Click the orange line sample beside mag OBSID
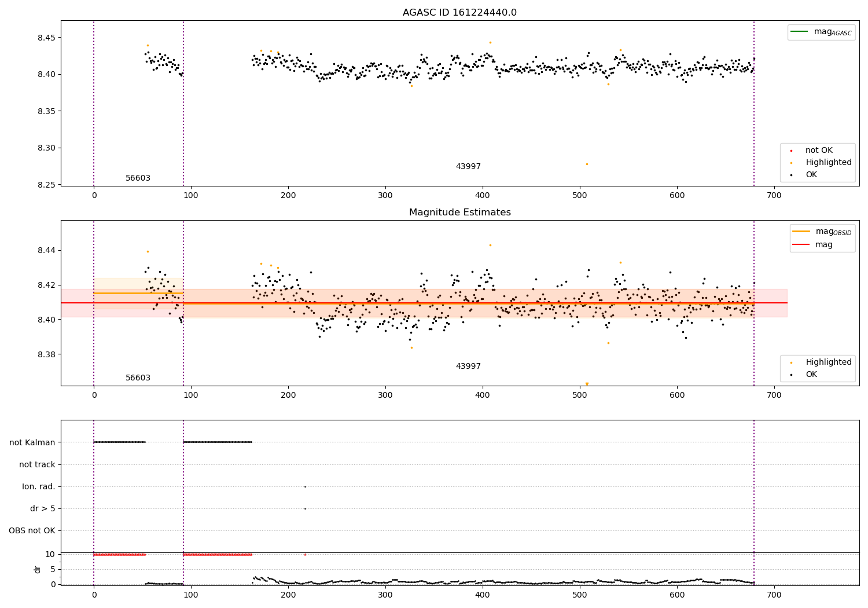The image size is (868, 608). pos(801,232)
